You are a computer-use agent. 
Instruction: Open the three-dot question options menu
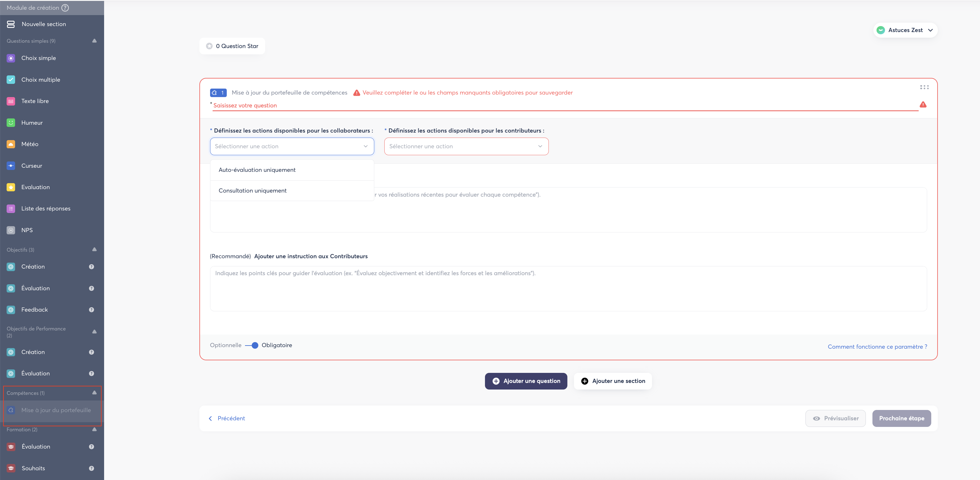tap(924, 87)
